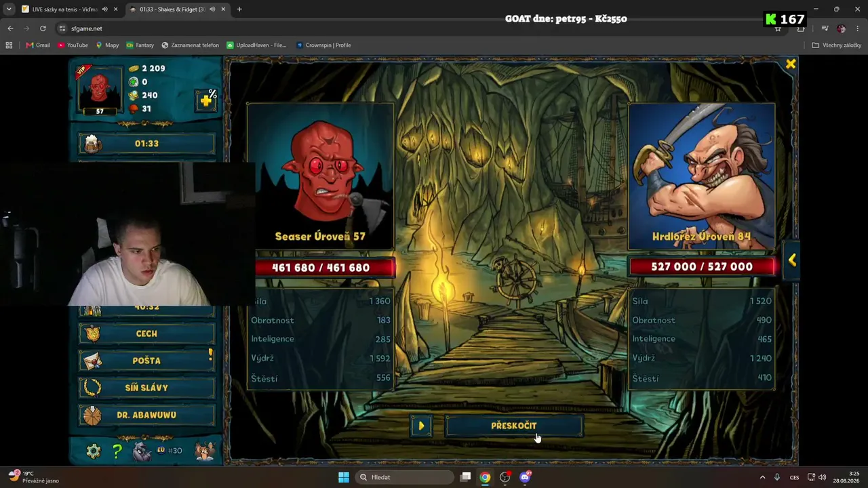Open the Síň slávy hall of fame
868x488 pixels.
click(x=147, y=388)
